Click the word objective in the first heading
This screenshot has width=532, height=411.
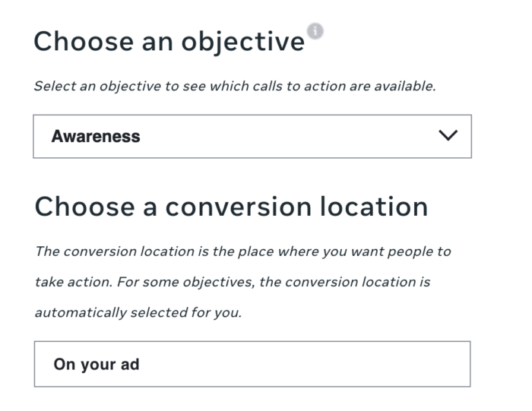point(243,43)
